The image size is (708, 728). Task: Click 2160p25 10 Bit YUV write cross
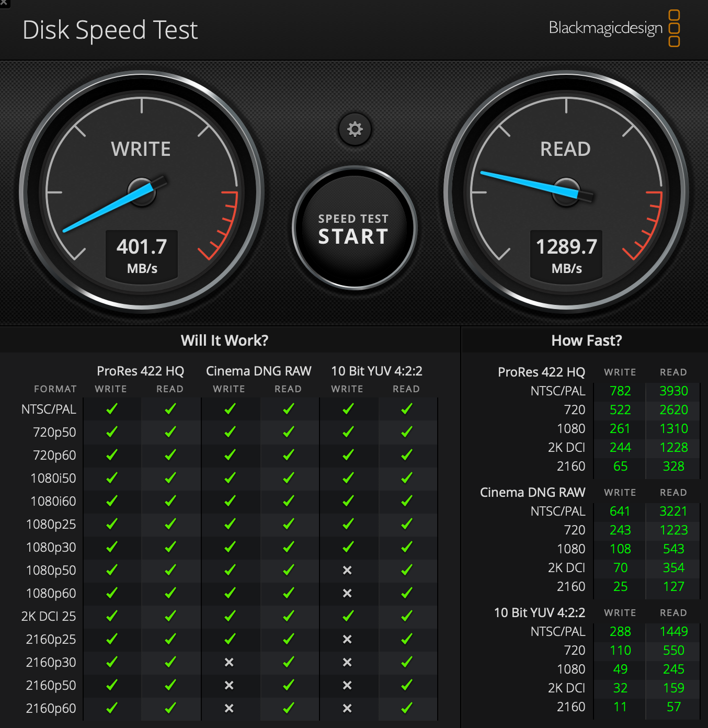[x=347, y=639]
